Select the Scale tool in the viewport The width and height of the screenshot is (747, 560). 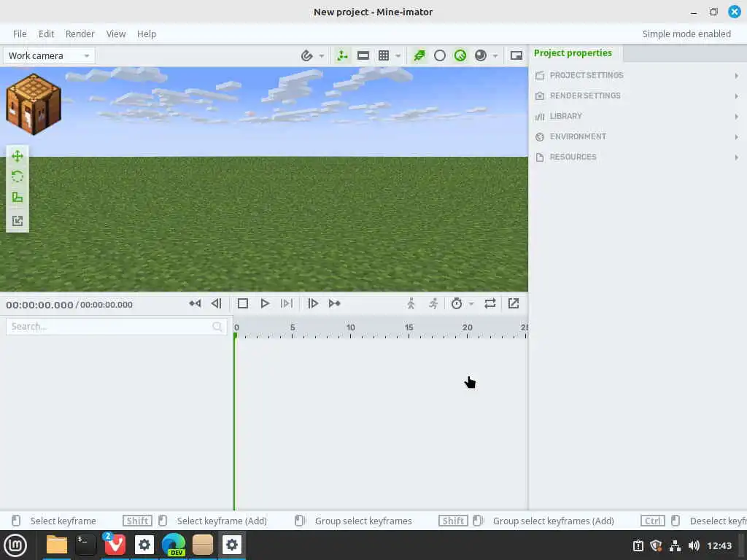(x=18, y=197)
